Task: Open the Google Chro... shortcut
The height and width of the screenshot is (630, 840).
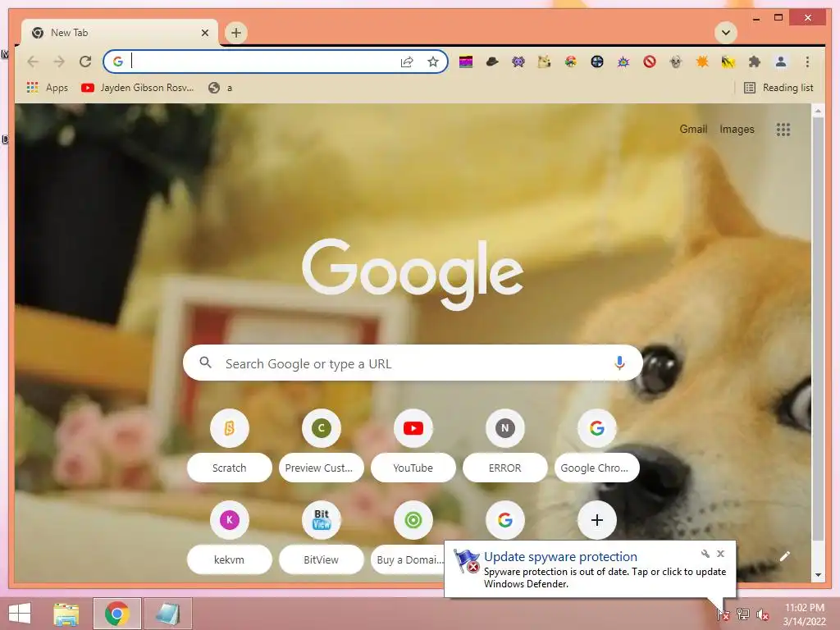Action: 597,445
